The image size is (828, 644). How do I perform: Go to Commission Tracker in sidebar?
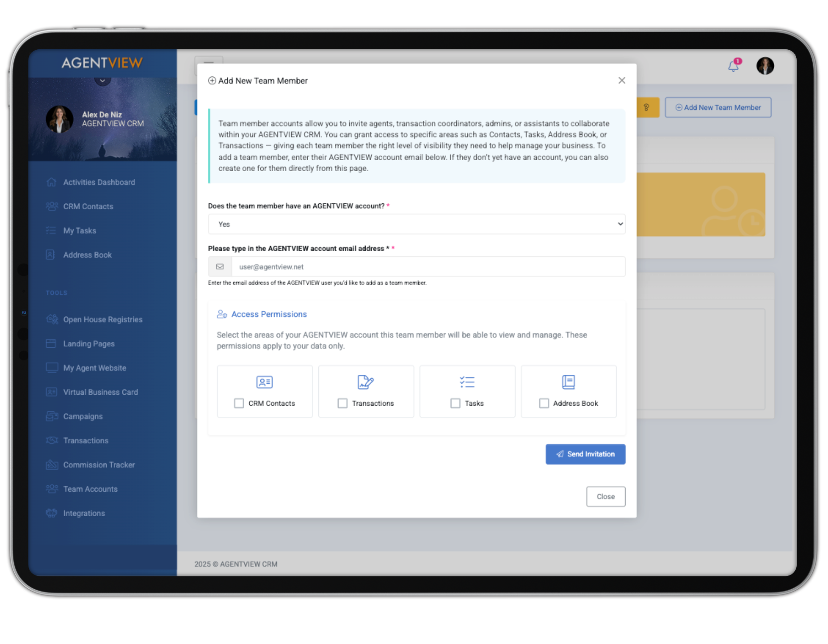(x=99, y=465)
